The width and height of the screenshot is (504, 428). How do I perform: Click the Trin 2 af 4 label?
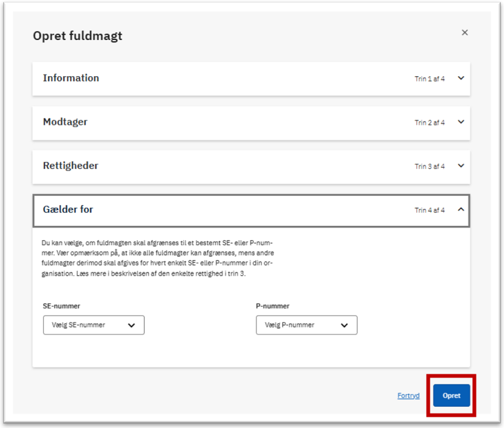[429, 122]
